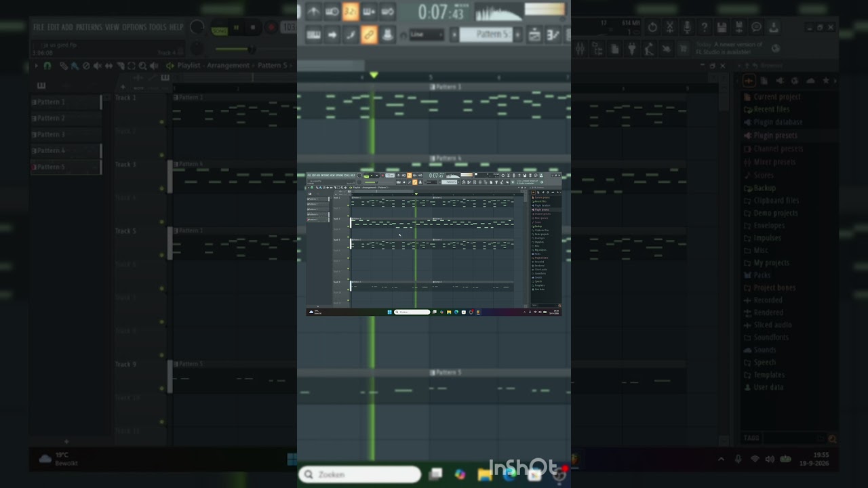Toggle the loop recording icon in center strip
The image size is (868, 488).
(387, 11)
